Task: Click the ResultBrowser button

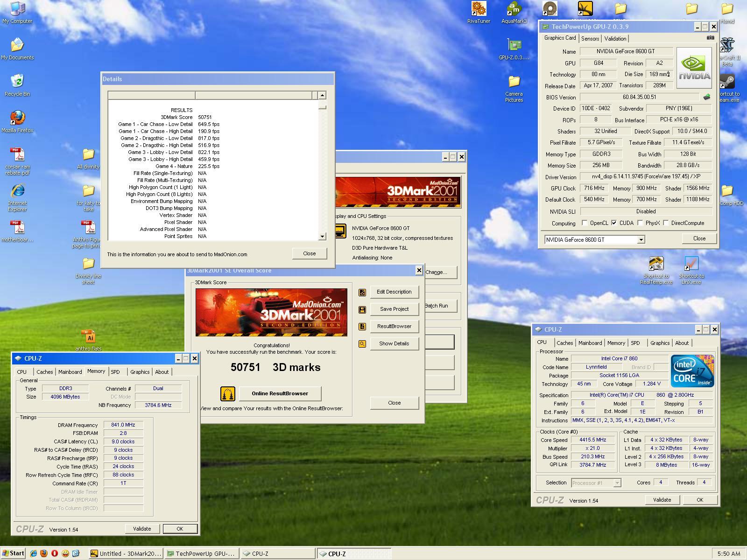Action: (394, 326)
